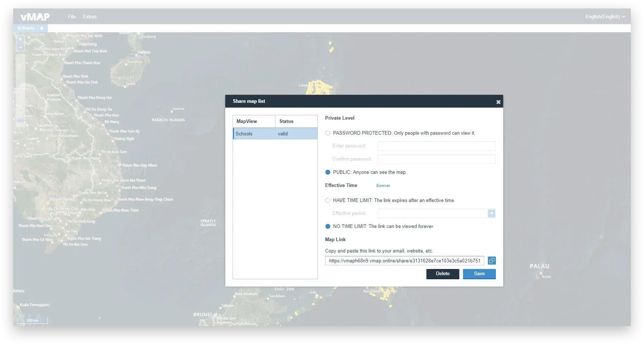
Task: Click the forever effective time link
Action: (x=383, y=186)
